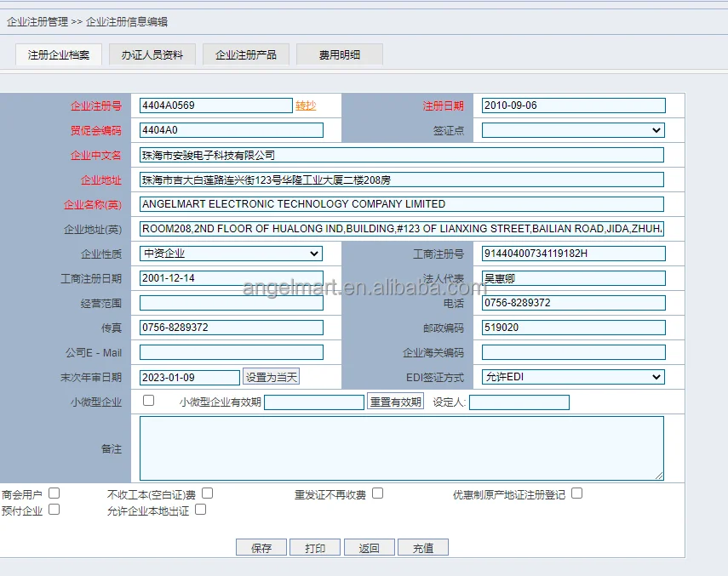Image resolution: width=728 pixels, height=576 pixels.
Task: Open the 签证点 dropdown
Action: 573,130
